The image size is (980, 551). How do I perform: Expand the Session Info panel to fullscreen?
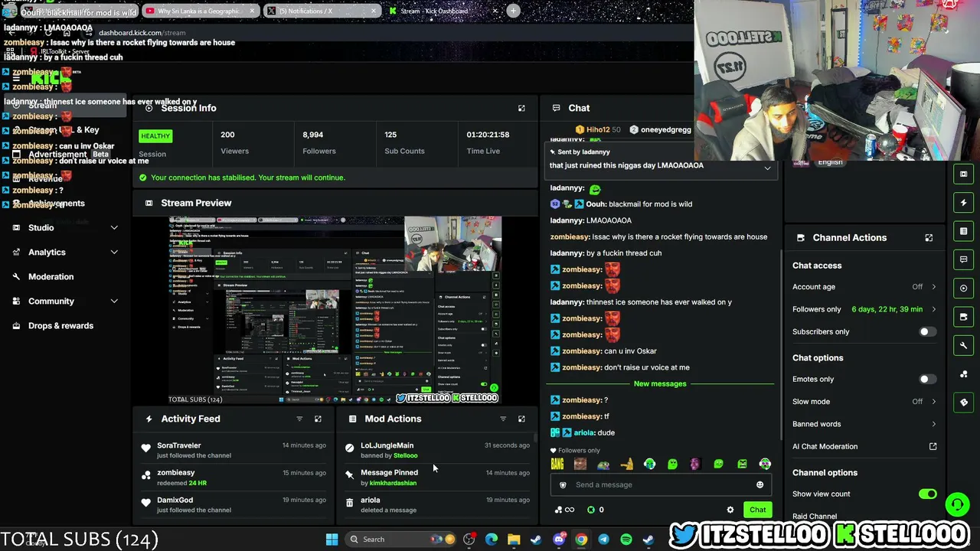pos(521,108)
